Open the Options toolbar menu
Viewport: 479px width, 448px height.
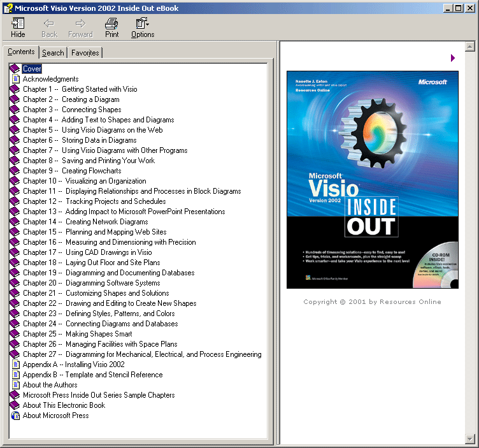143,27
